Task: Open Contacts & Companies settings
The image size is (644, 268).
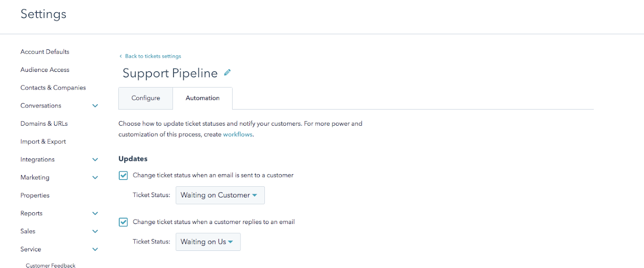Action: click(53, 88)
